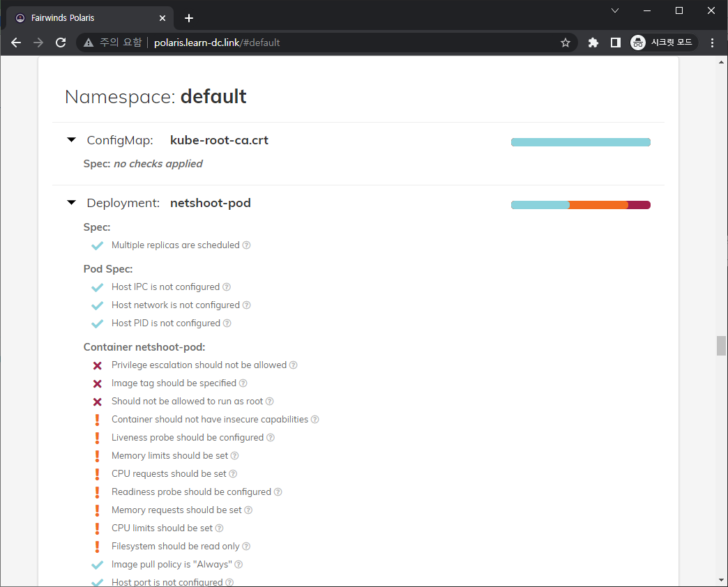Open the Chrome side panel icon

[615, 43]
